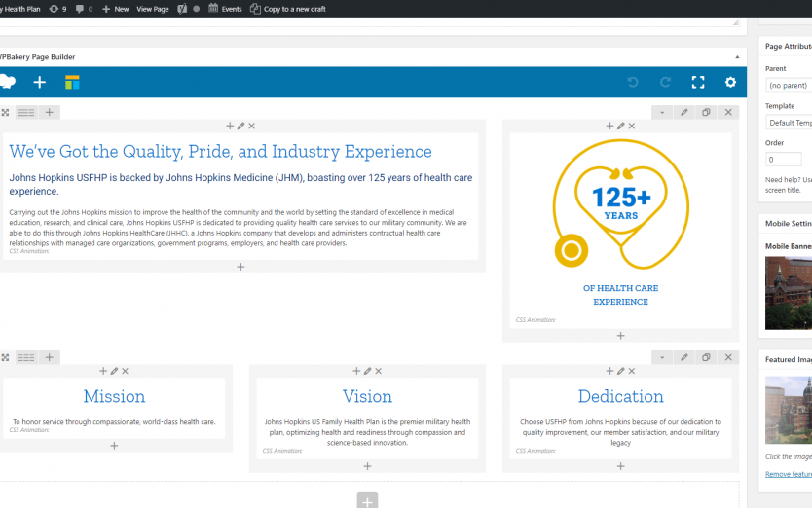Open the New menu in the admin bar
Viewport: 812px width, 508px height.
[x=115, y=9]
